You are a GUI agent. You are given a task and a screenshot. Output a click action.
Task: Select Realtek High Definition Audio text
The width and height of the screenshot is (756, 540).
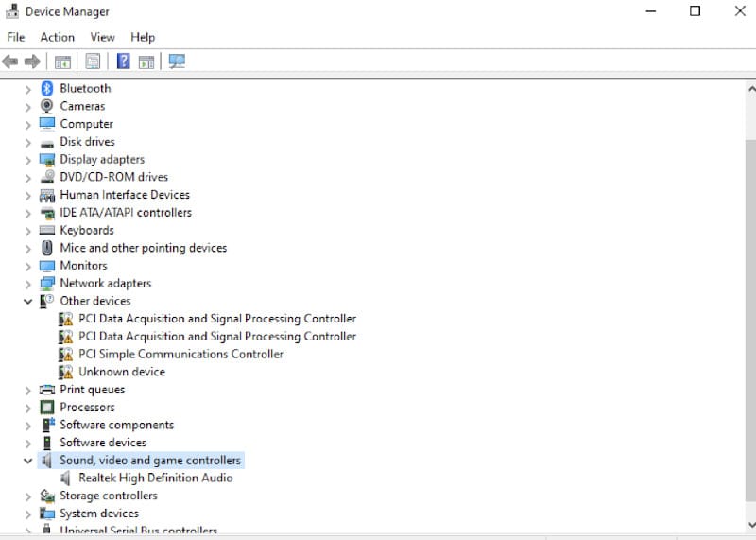click(x=156, y=478)
